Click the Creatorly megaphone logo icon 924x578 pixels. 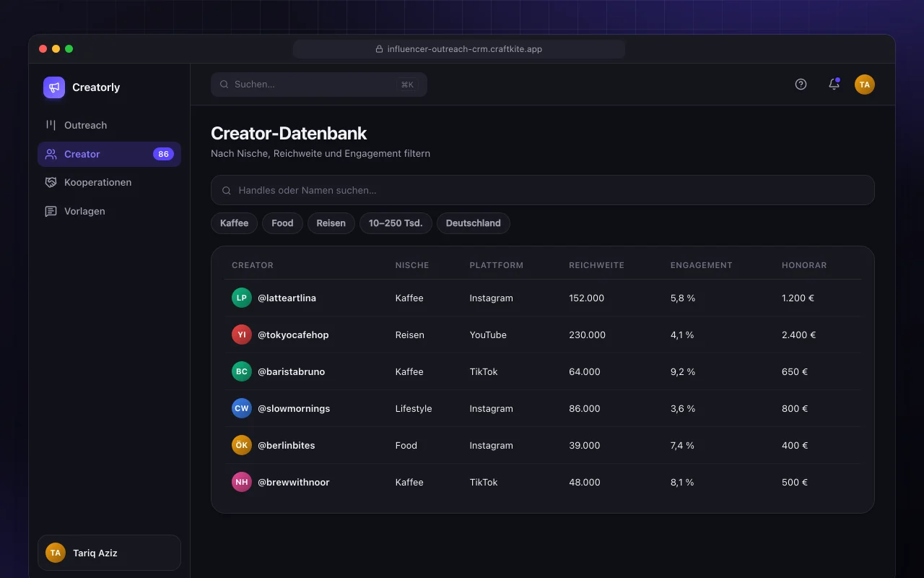(x=54, y=87)
